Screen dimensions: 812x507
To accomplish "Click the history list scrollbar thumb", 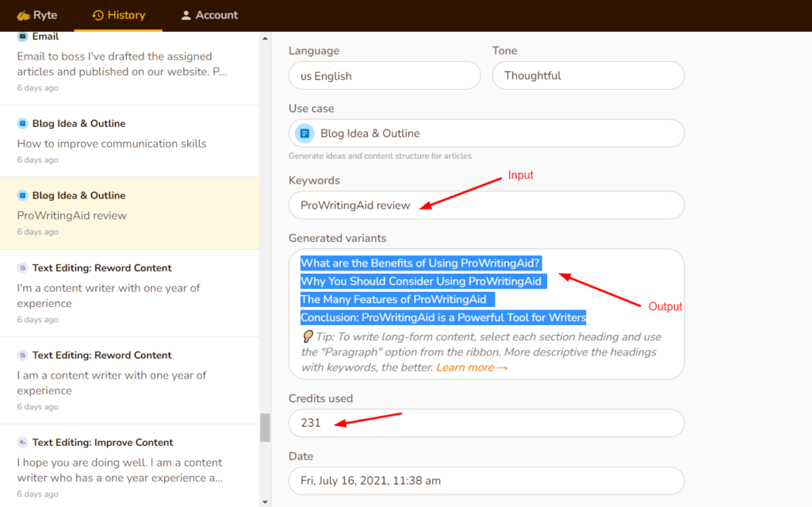I will (x=265, y=428).
